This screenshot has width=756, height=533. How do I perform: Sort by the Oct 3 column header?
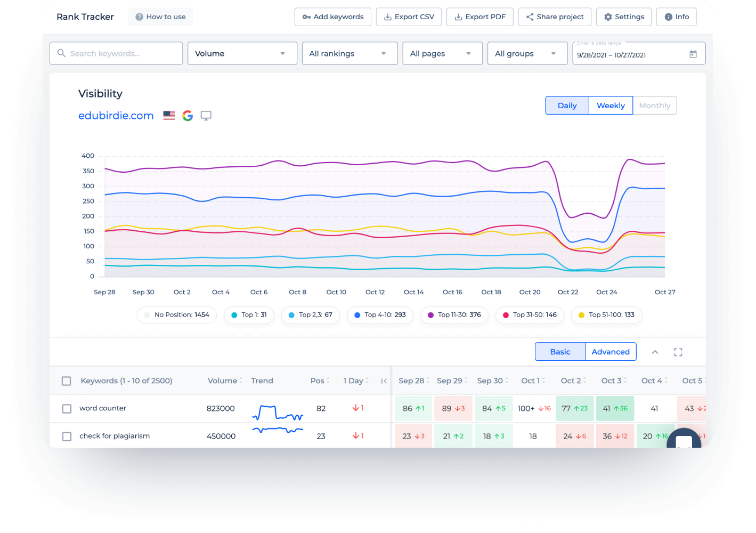pyautogui.click(x=614, y=381)
